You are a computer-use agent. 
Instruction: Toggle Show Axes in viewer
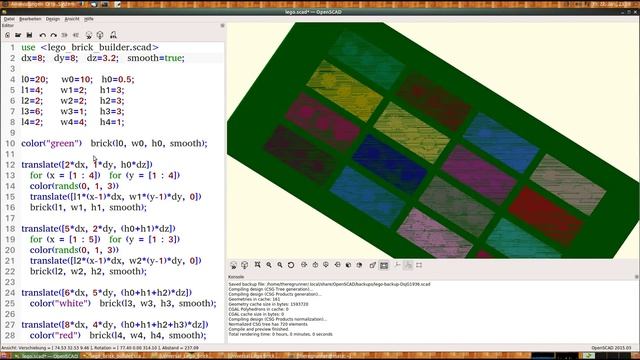pos(397,265)
